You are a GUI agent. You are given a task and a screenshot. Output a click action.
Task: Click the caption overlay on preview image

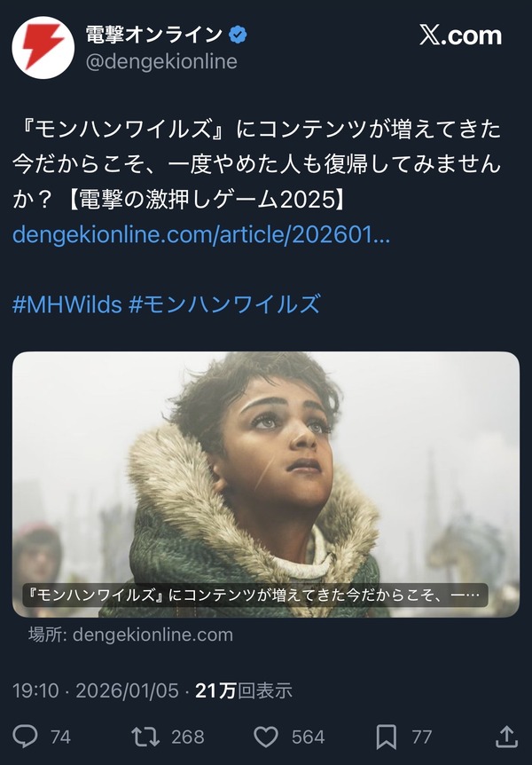tap(255, 595)
